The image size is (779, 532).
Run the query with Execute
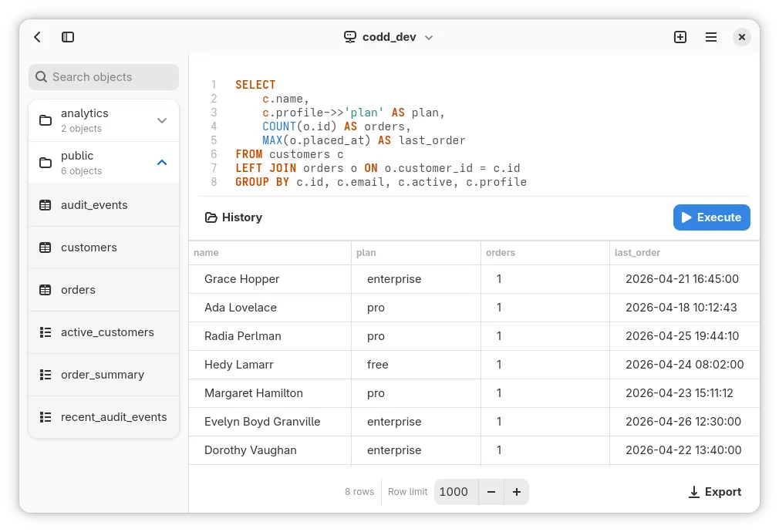tap(711, 217)
